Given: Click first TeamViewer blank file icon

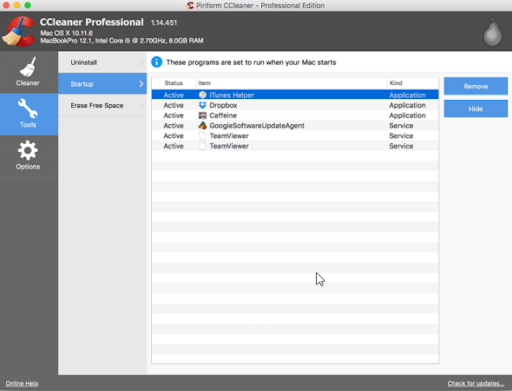Looking at the screenshot, I should click(x=202, y=136).
